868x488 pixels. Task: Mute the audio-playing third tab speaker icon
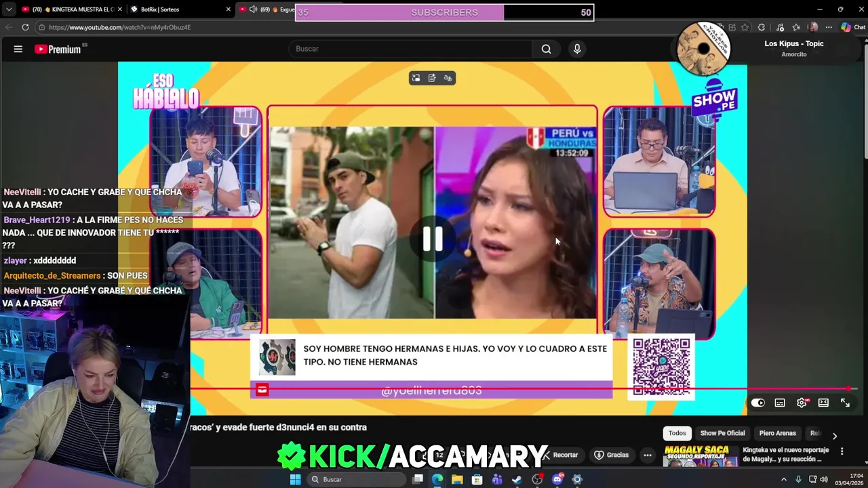tap(253, 9)
